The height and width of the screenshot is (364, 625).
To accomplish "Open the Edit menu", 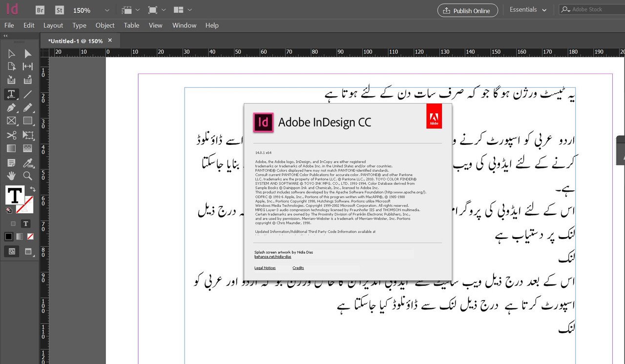I will click(29, 25).
